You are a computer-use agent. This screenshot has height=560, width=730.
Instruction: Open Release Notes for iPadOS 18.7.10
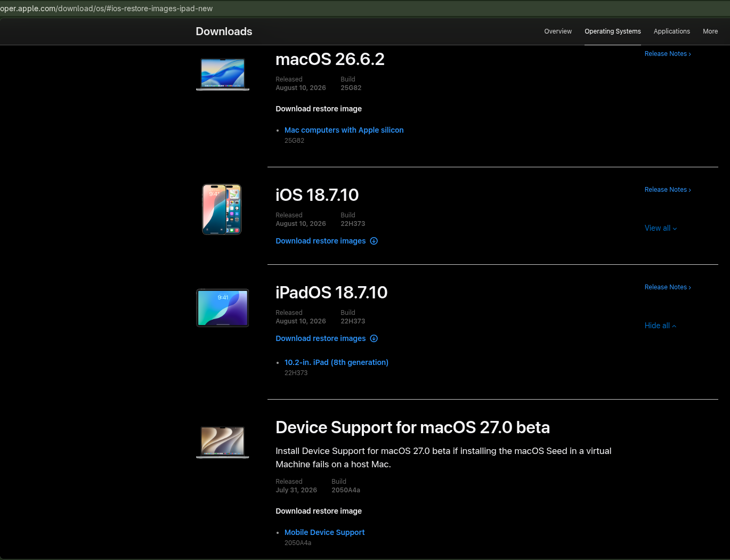668,287
